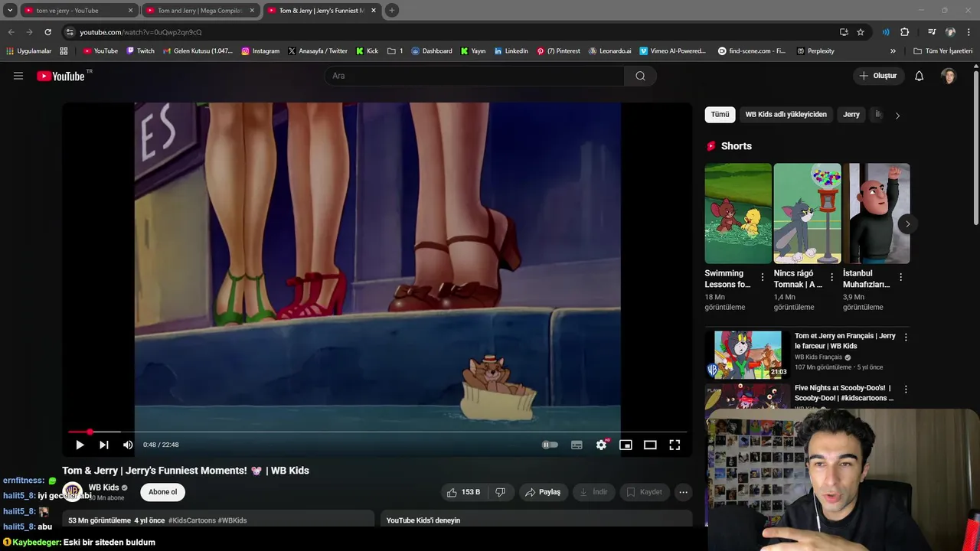Open the Uygulamalar apps shortcut

pyautogui.click(x=28, y=51)
